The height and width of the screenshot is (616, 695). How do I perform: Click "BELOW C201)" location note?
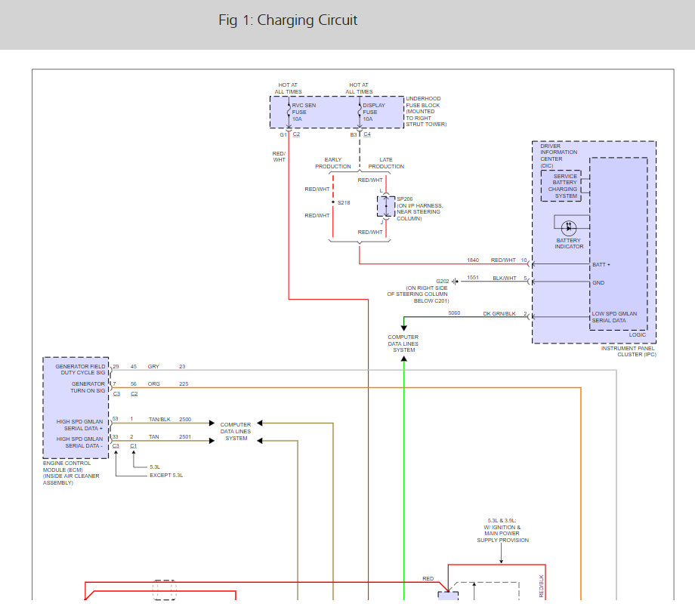coord(431,301)
